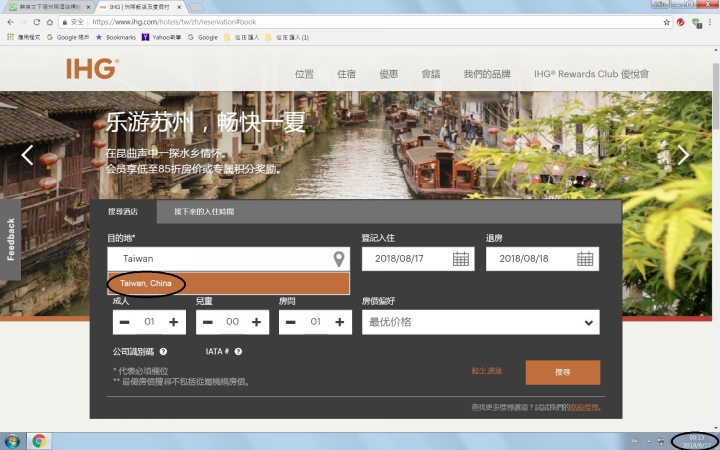Open Windows Start button
The width and height of the screenshot is (720, 450).
11,442
